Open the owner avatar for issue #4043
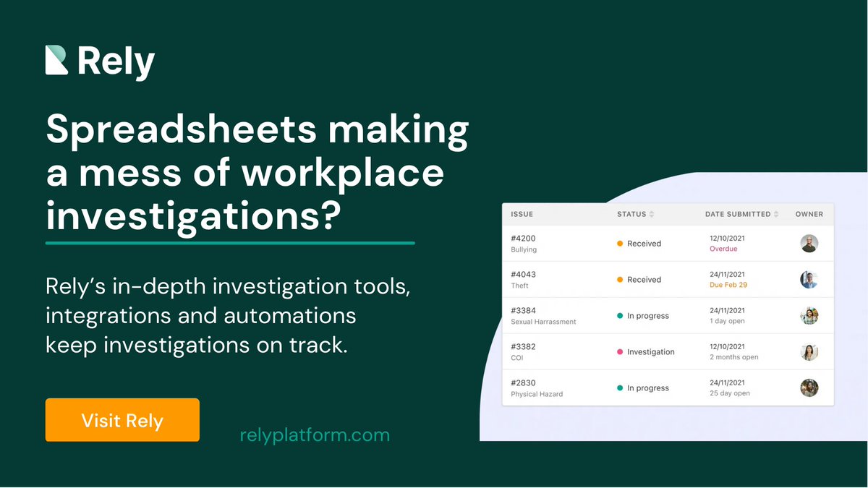Viewport: 868px width, 488px height. [x=809, y=280]
